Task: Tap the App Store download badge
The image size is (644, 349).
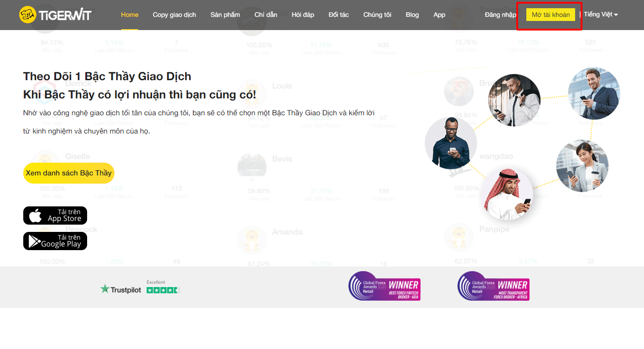Action: tap(55, 216)
